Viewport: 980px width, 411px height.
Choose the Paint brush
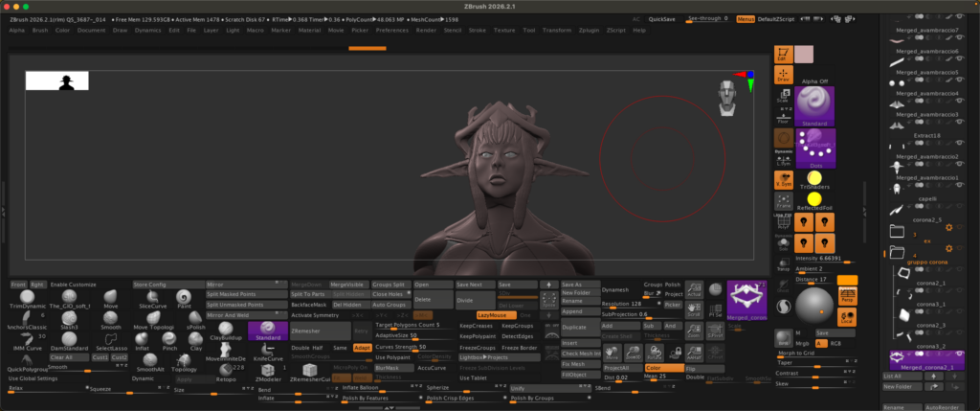[x=184, y=299]
